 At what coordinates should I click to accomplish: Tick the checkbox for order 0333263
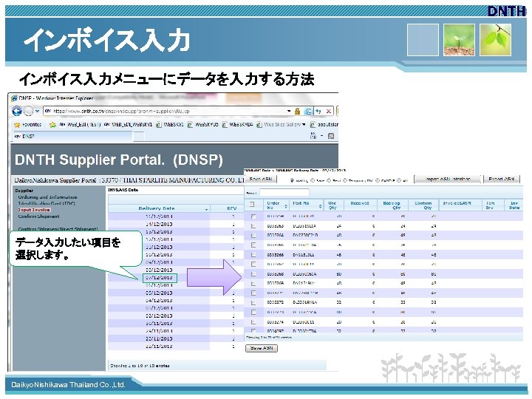[253, 226]
